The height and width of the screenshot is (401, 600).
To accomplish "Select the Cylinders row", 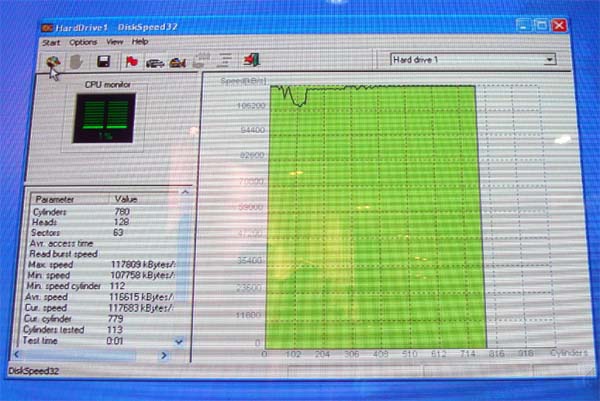I will (103, 212).
